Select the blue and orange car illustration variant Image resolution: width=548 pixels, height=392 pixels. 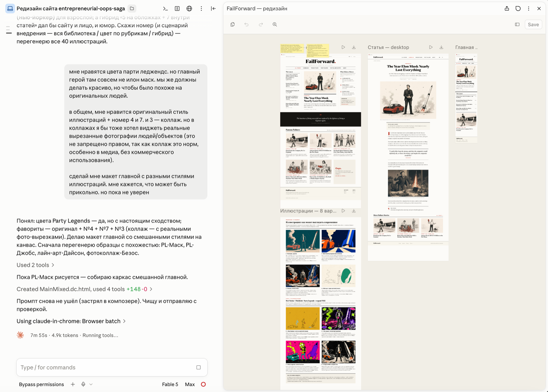point(338,241)
